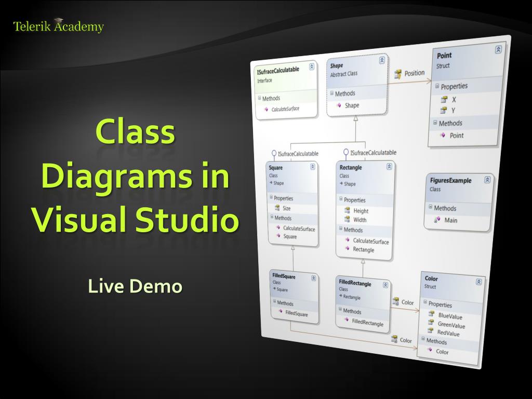Collapse Properties section in Color struct
The width and height of the screenshot is (532, 399).
coord(425,302)
